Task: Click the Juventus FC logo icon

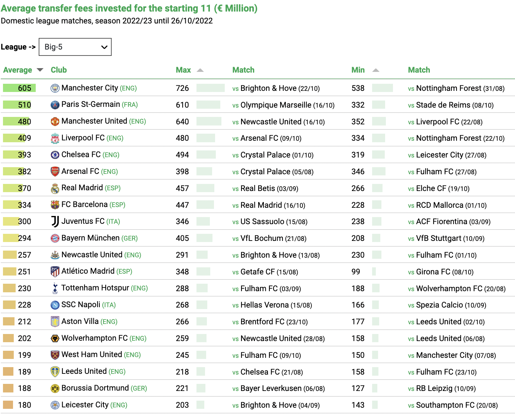Action: [x=55, y=222]
